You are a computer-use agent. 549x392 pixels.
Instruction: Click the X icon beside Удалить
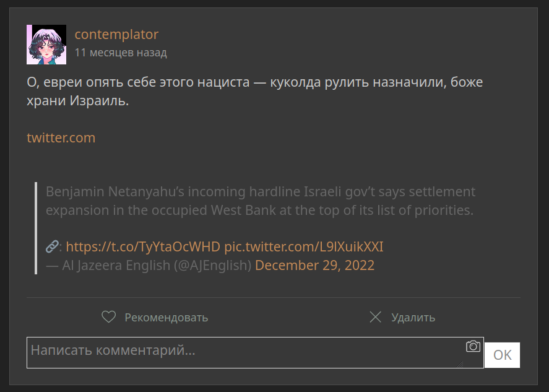click(x=375, y=318)
